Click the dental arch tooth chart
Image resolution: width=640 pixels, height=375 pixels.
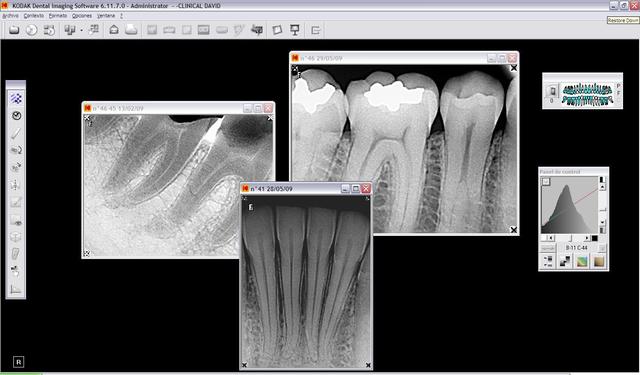[x=587, y=94]
